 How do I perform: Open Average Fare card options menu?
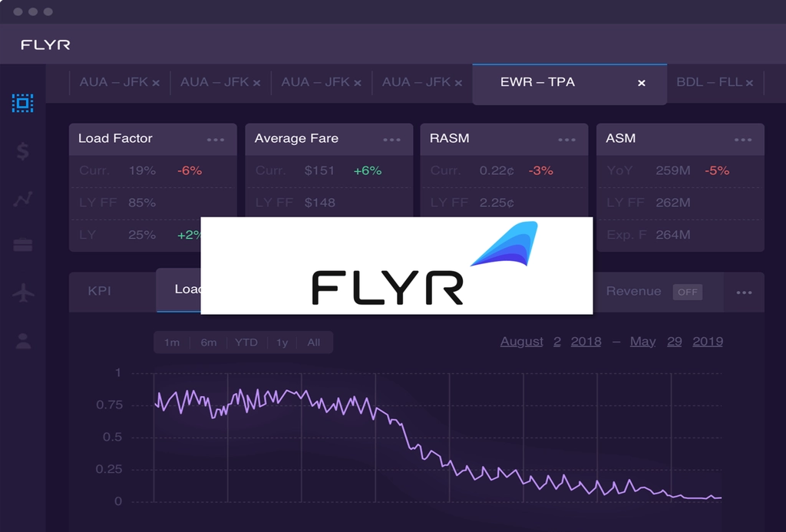click(x=391, y=140)
